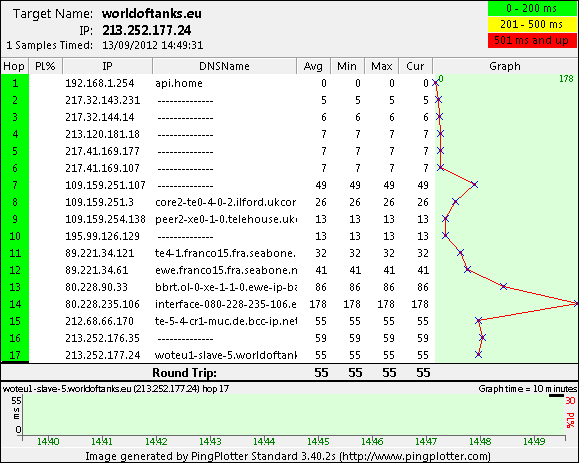Click the hop 14 graph marker
Image resolution: width=579 pixels, height=463 pixels.
[x=576, y=303]
